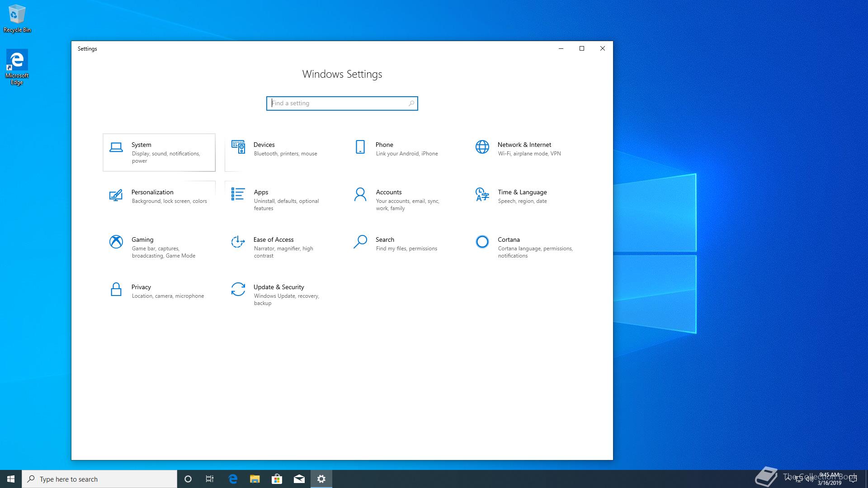
Task: Minimize the Settings window
Action: pos(561,48)
